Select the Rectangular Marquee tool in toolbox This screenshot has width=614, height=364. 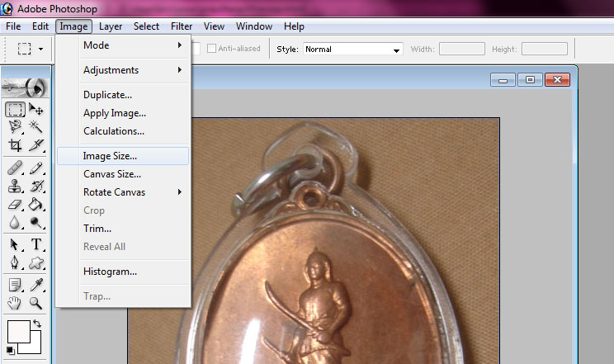point(15,109)
